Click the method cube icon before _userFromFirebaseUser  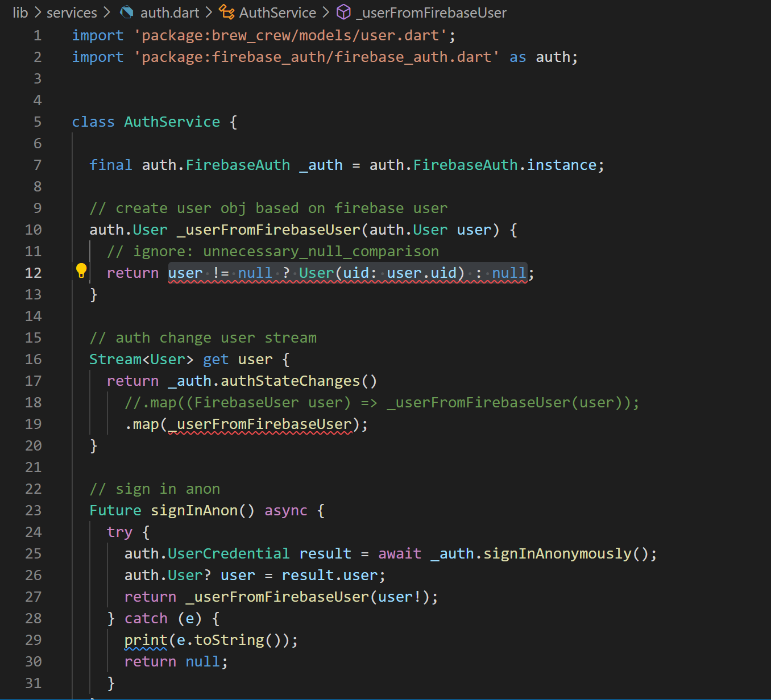pos(344,12)
